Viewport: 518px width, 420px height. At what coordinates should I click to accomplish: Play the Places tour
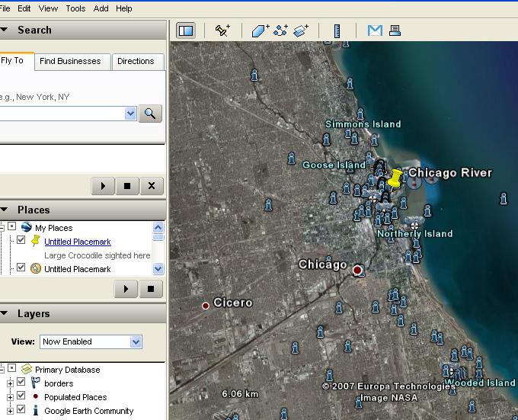(x=126, y=289)
